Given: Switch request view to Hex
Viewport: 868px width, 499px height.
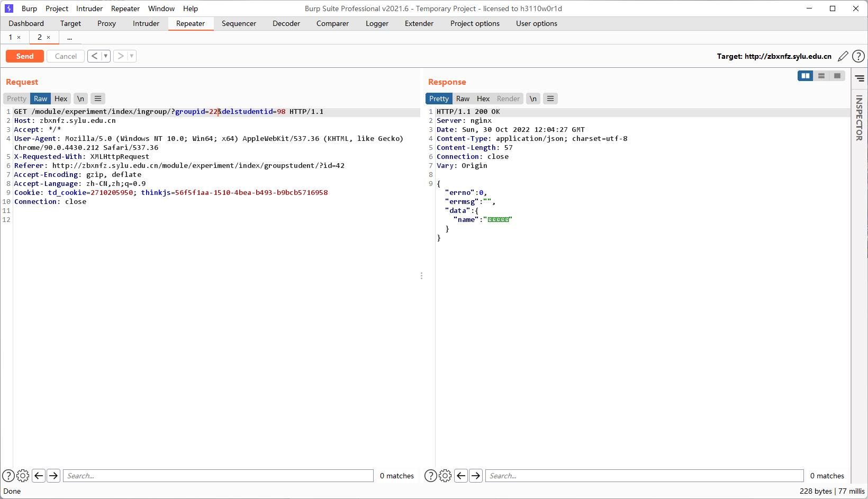Looking at the screenshot, I should pyautogui.click(x=61, y=99).
